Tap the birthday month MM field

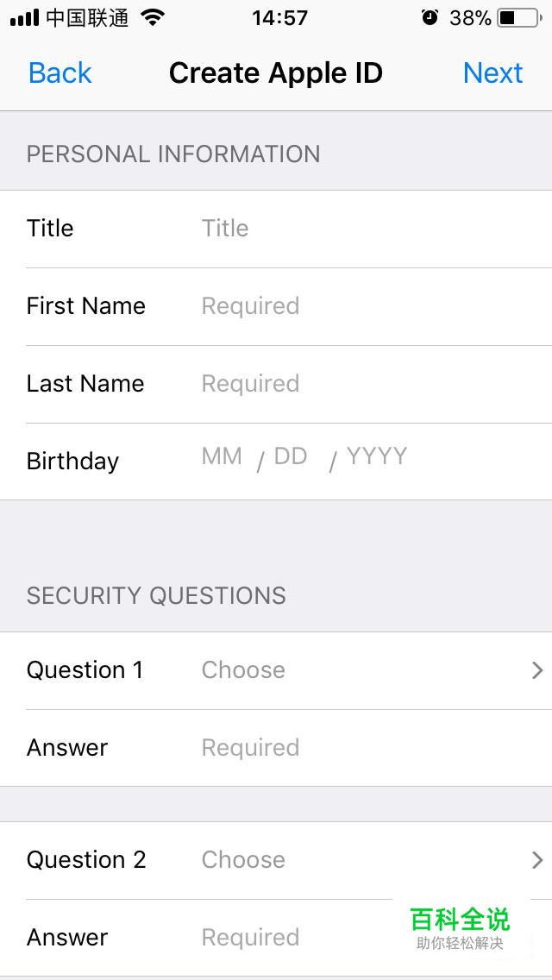222,457
